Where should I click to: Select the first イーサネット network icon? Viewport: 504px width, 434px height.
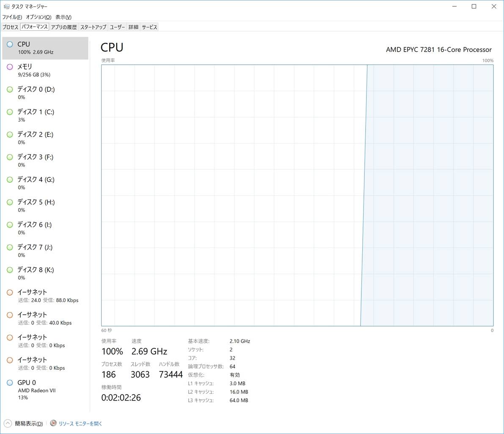9,292
